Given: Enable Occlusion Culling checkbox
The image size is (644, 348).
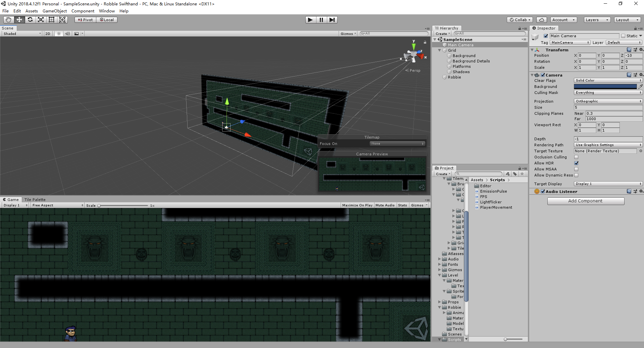Looking at the screenshot, I should (576, 157).
